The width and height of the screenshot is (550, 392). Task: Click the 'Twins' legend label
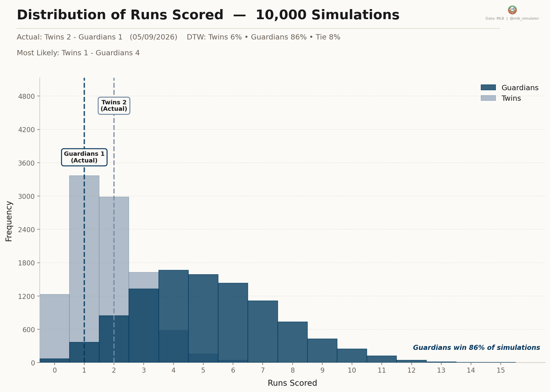coord(511,98)
